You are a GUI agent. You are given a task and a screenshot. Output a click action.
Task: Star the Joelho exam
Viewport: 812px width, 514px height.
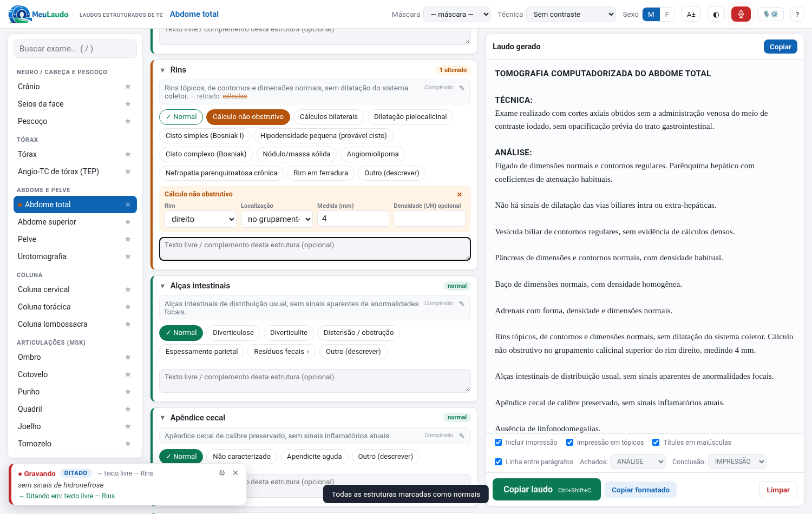(x=128, y=426)
